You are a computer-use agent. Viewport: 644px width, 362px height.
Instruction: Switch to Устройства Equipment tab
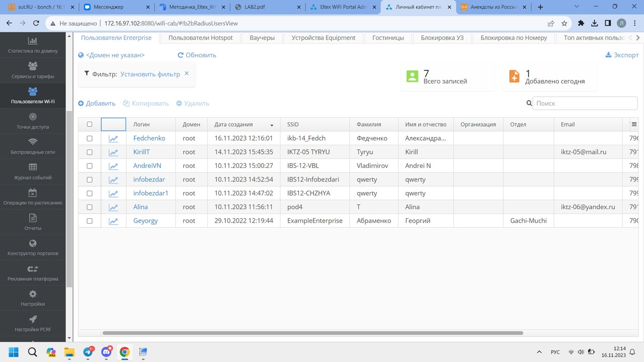coord(324,38)
